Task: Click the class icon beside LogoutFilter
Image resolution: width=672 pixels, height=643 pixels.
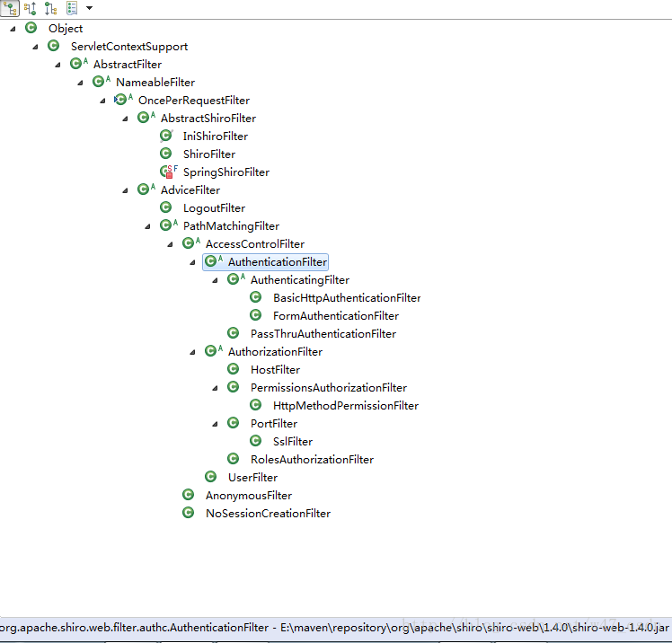Action: (166, 207)
